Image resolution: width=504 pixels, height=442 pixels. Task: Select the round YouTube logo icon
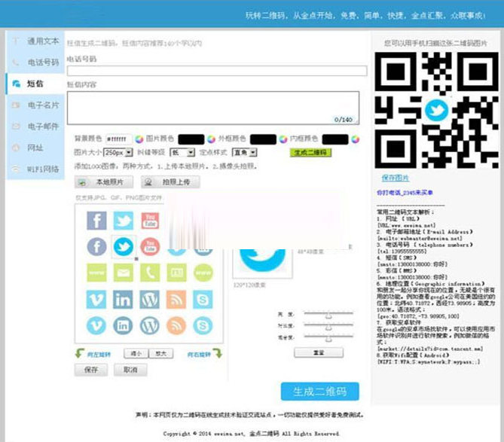pos(150,247)
